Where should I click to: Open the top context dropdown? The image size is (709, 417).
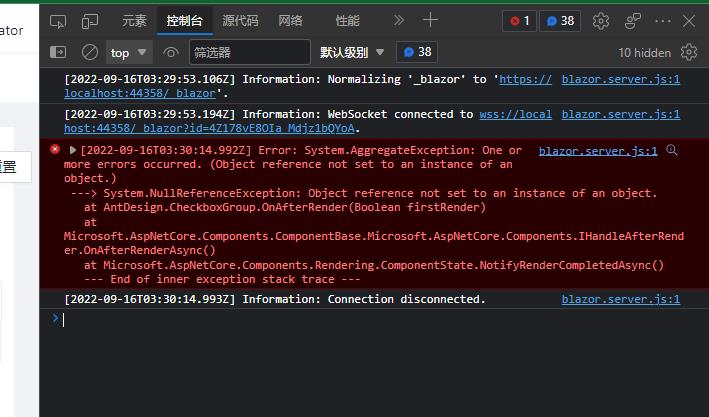[129, 53]
